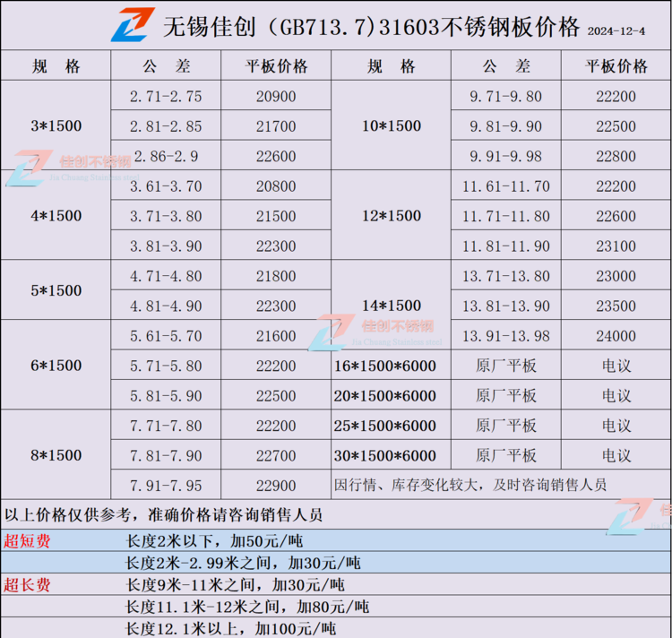Click tolerance cell 13.71-13.80
Image resolution: width=672 pixels, height=638 pixels.
click(x=505, y=275)
